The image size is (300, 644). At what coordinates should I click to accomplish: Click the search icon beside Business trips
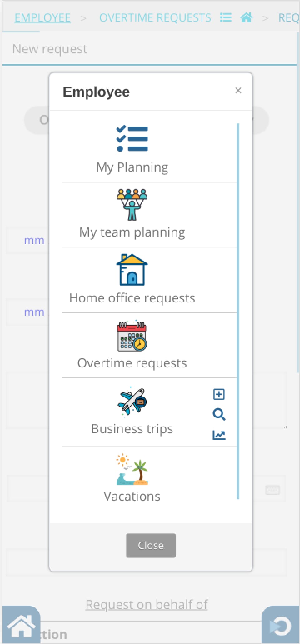tap(219, 414)
